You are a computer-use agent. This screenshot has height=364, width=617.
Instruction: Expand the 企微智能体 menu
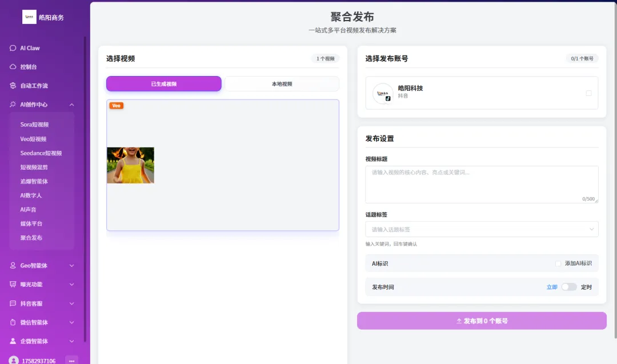pyautogui.click(x=71, y=341)
